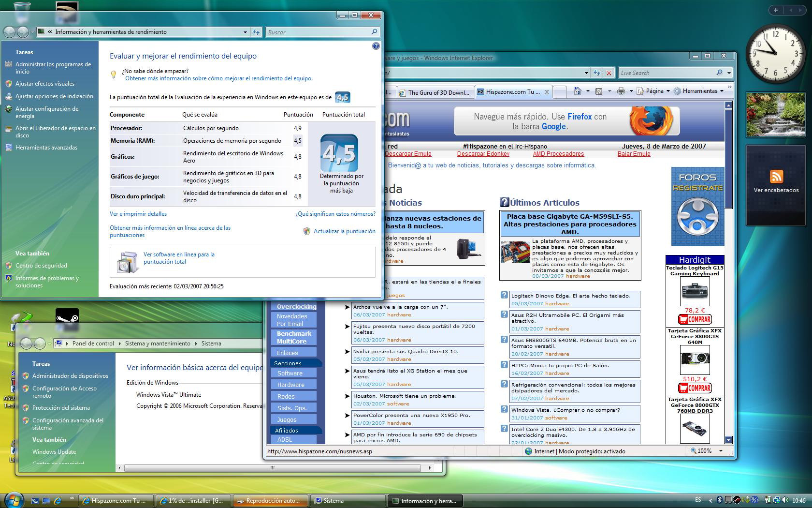Click the Print icon in IE toolbar
Viewport: 812px width, 508px height.
point(621,91)
